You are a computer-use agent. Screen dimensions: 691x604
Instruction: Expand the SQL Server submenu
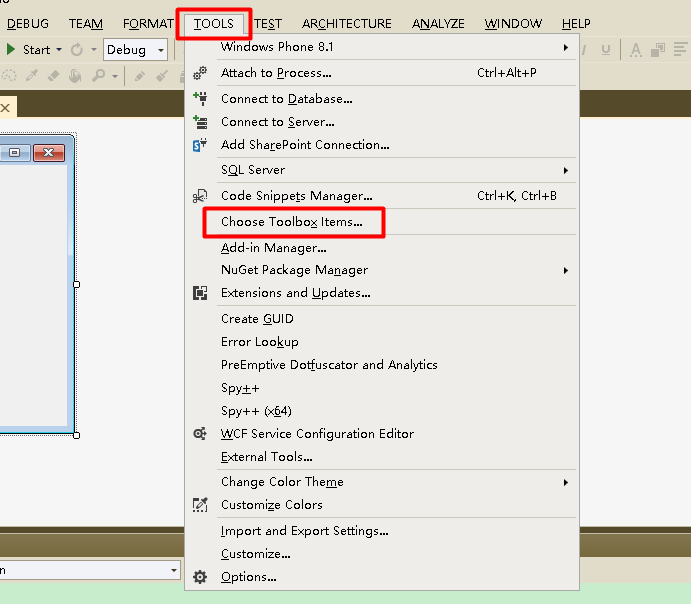(x=382, y=170)
